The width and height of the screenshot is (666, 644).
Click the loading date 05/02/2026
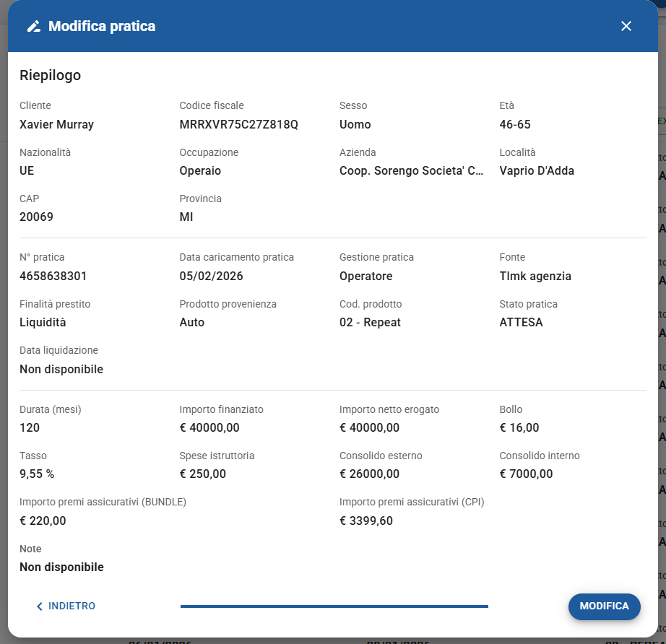click(x=211, y=276)
